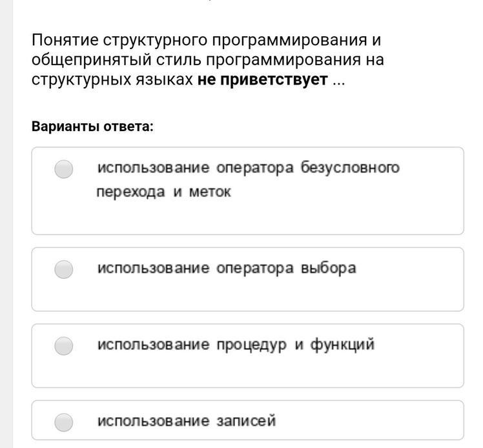The width and height of the screenshot is (483, 448).
Task: Mark radio button for 'использование процедур и функций'
Action: click(63, 346)
